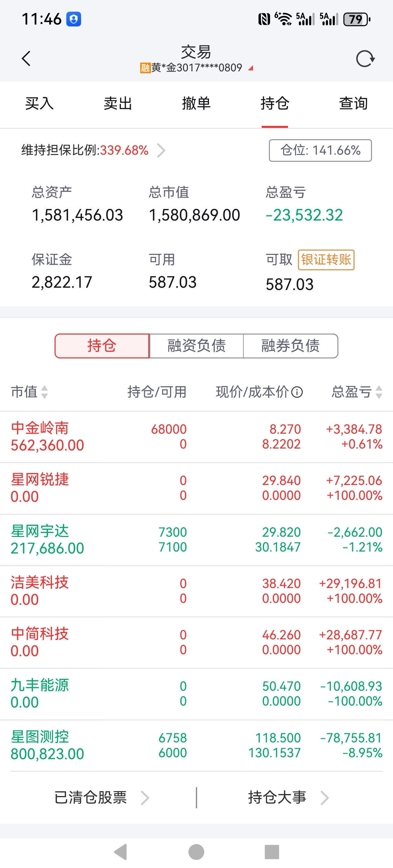Open 已清仓股票 list chevron

[x=145, y=798]
